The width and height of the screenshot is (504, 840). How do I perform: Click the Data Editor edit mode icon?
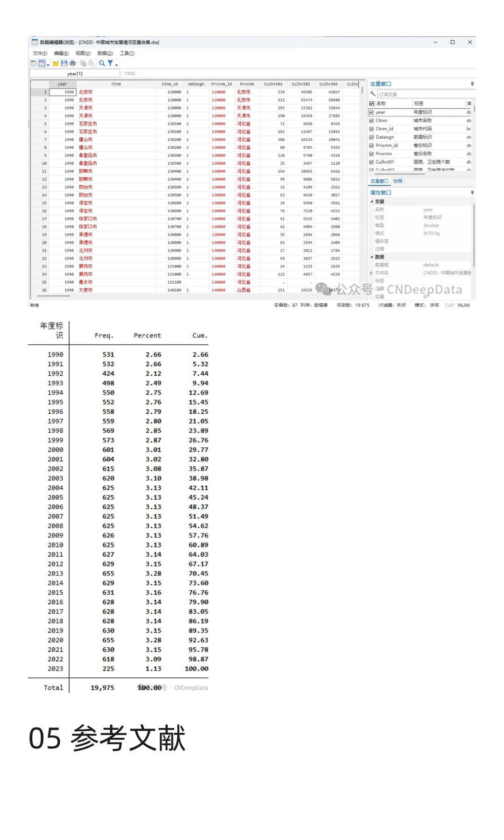coord(34,63)
